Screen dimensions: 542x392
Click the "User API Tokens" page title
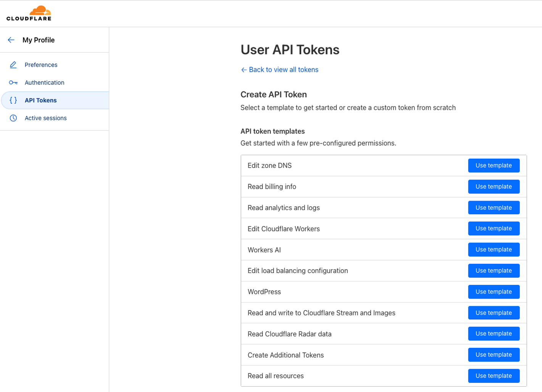(290, 50)
